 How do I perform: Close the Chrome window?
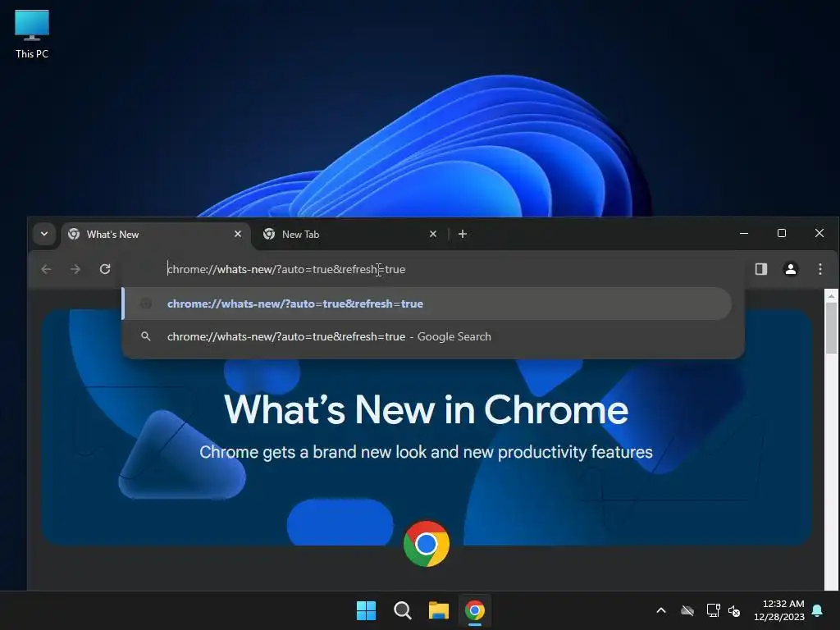click(x=819, y=233)
